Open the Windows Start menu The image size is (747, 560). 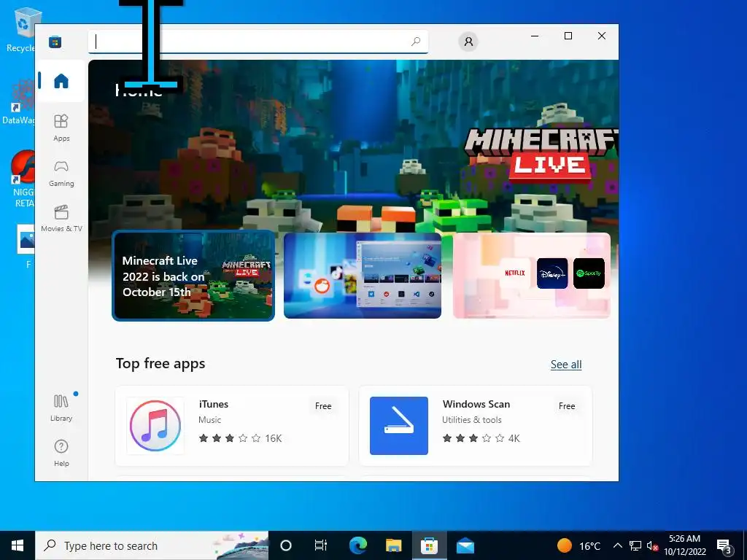pyautogui.click(x=18, y=545)
